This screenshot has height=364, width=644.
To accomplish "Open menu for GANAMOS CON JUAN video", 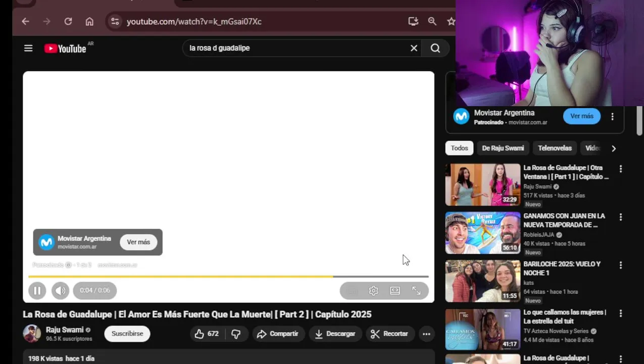I will (621, 217).
